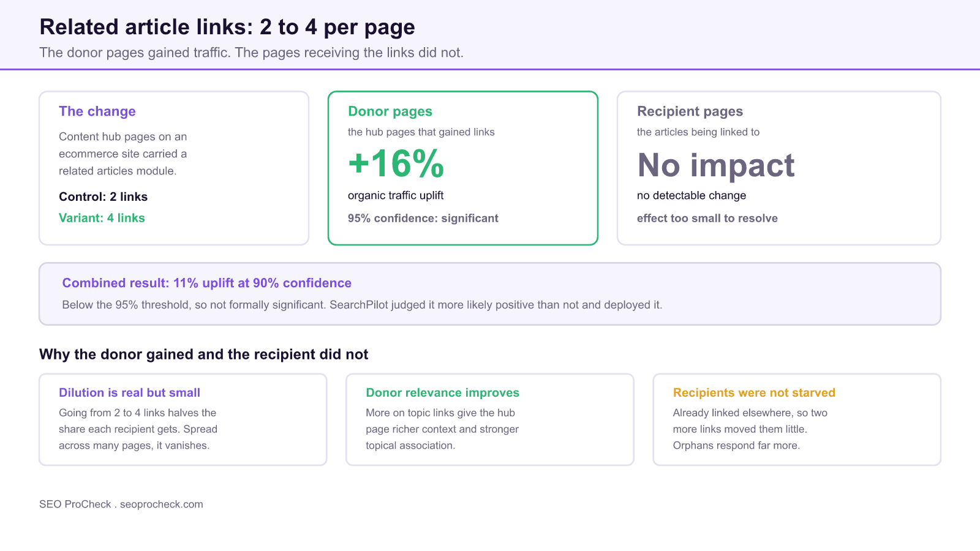
Task: Click the 'Below the 95% threshold' explanation line
Action: point(362,305)
